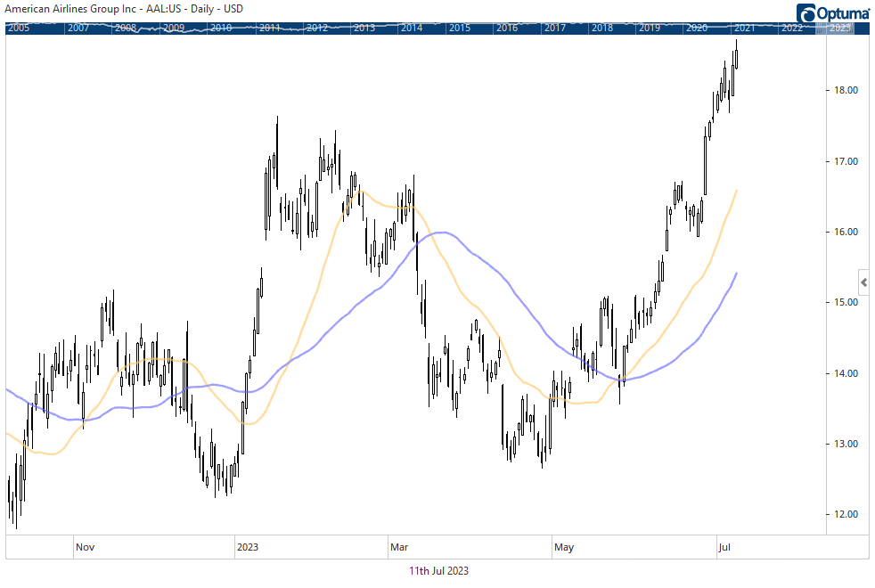This screenshot has height=588, width=875.
Task: Jump to 2007 in the overview timeline
Action: [78, 28]
